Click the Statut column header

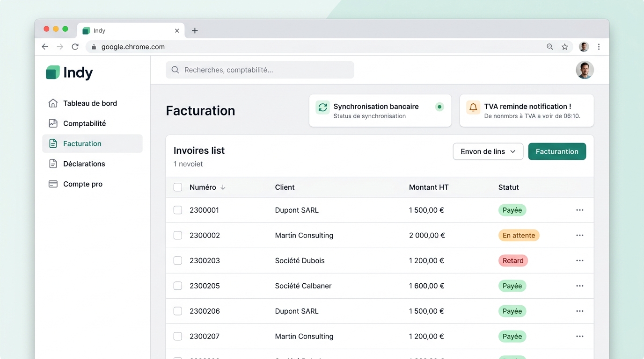click(x=508, y=187)
